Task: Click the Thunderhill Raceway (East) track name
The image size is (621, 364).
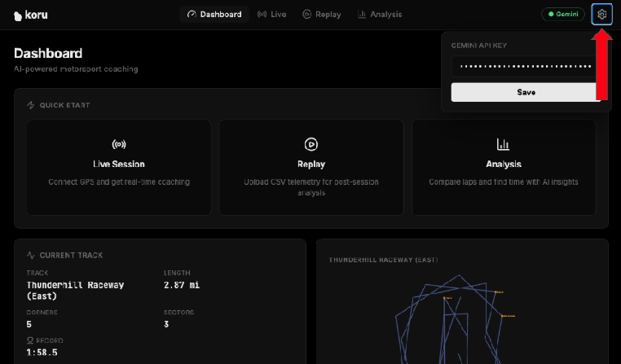Action: click(x=75, y=291)
